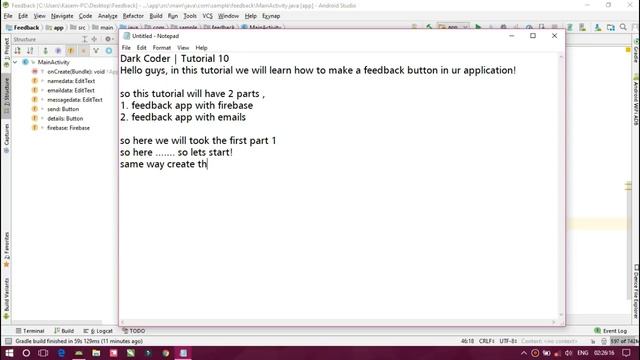This screenshot has height=360, width=640.
Task: Collapse the MainActivity tree node
Action: click(16, 62)
